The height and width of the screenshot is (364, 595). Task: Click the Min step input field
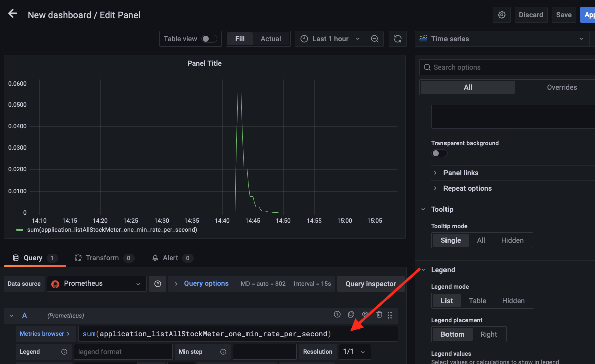point(265,352)
